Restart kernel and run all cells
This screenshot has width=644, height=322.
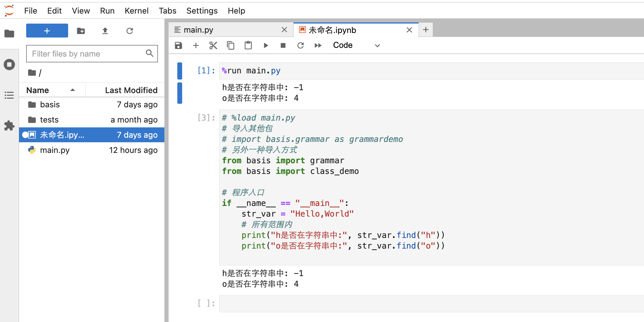pyautogui.click(x=318, y=46)
